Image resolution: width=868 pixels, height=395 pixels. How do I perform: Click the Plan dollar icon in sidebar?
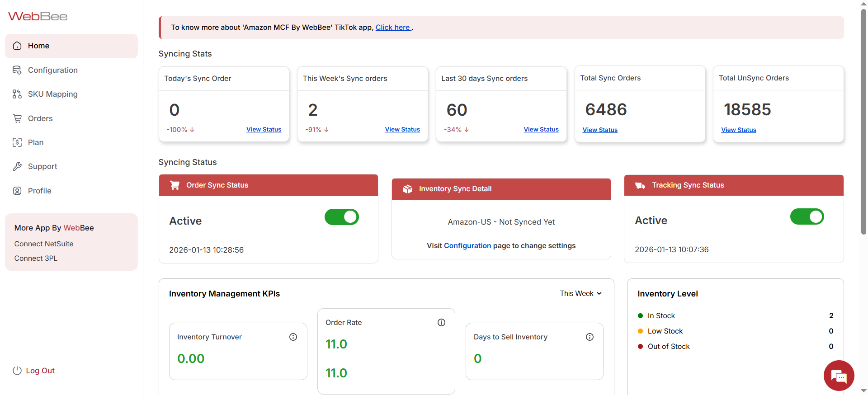click(x=17, y=142)
